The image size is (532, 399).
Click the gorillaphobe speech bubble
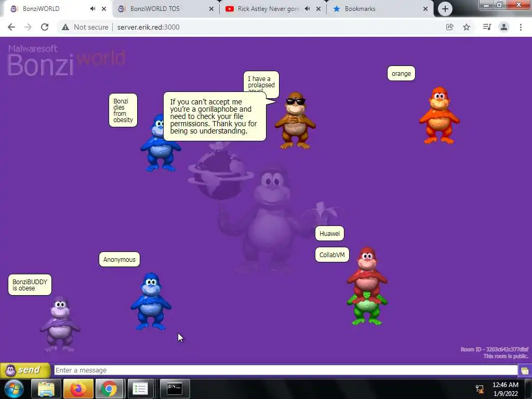(x=215, y=116)
